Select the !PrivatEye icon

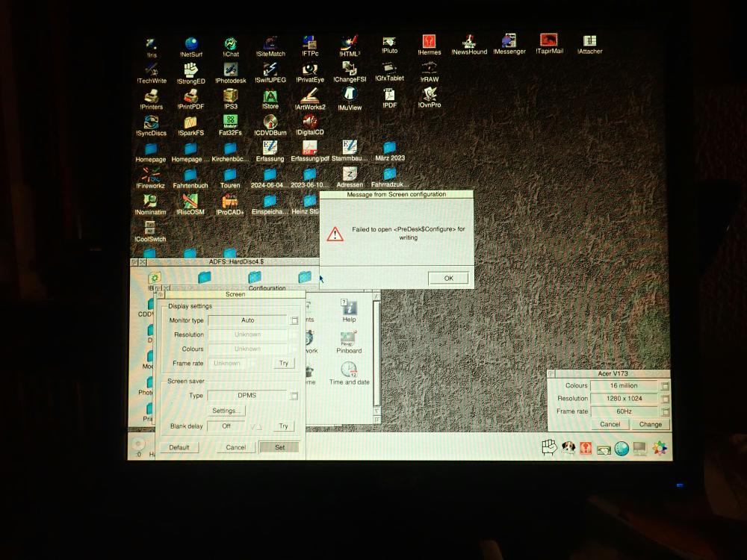coord(310,73)
